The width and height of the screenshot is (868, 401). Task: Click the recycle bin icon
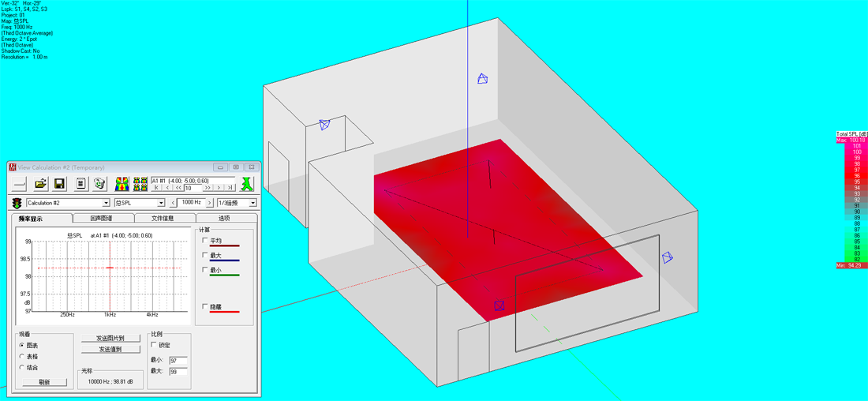pos(99,184)
